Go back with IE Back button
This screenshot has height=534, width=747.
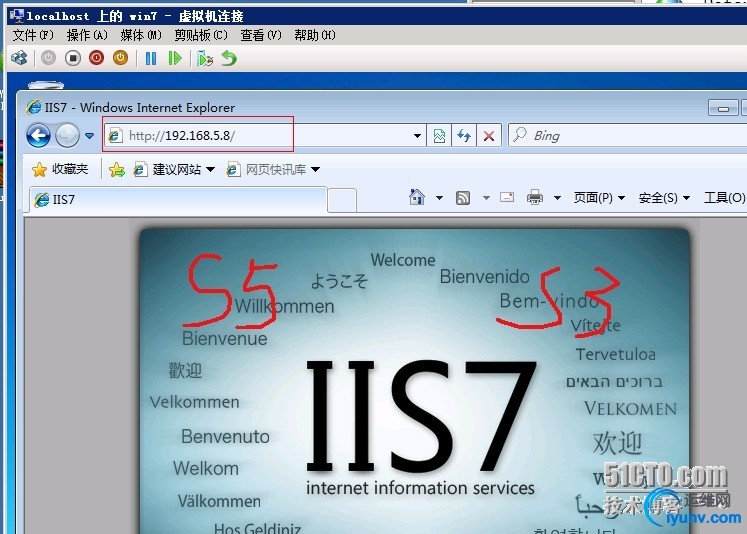(39, 135)
